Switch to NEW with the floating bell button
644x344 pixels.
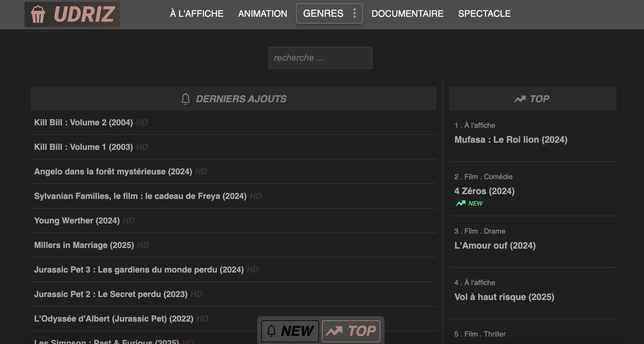[290, 331]
